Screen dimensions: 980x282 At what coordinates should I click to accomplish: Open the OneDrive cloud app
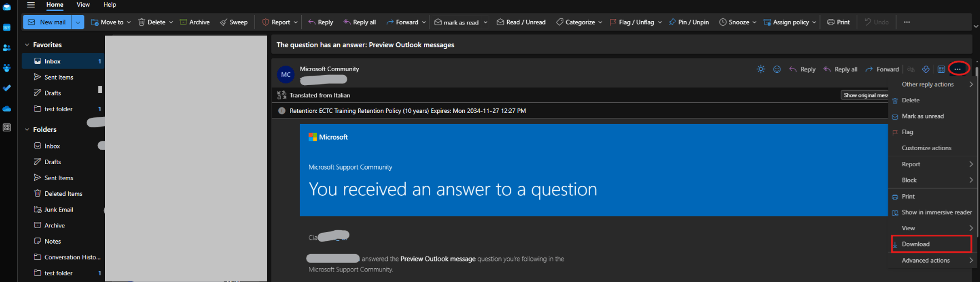tap(7, 108)
